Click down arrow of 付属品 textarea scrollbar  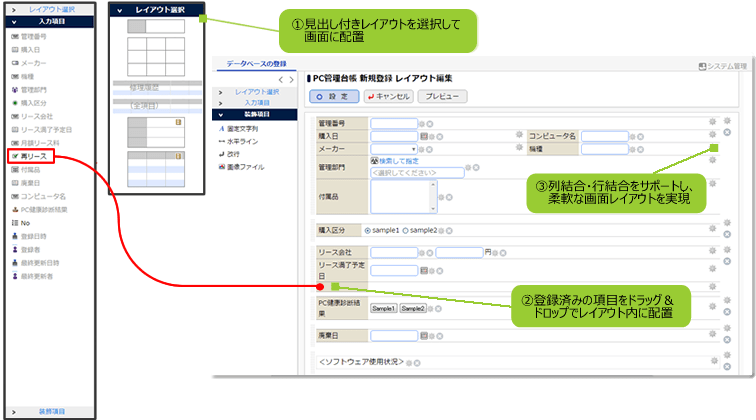click(433, 209)
